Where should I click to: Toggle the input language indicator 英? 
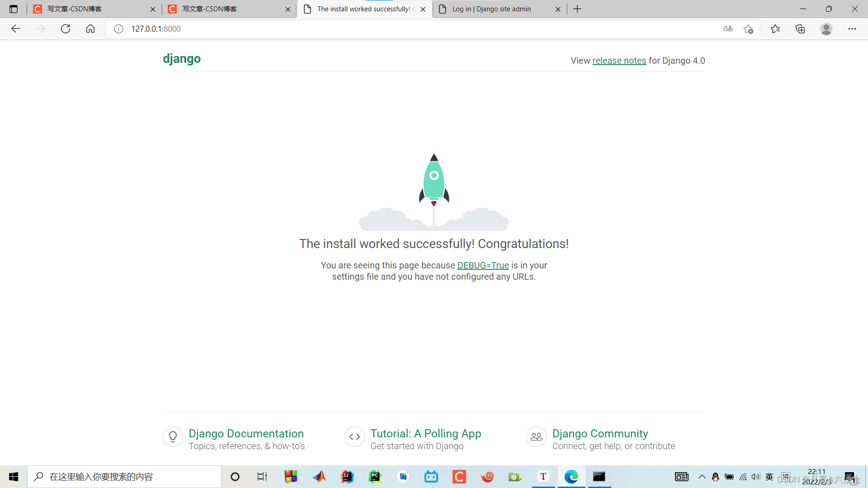click(769, 477)
